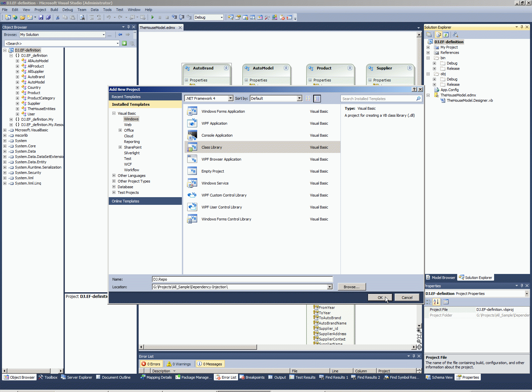Viewport: 532px width, 392px height.
Task: Expand Microsoft.VisualBasic in Object Browser
Action: click(5, 130)
